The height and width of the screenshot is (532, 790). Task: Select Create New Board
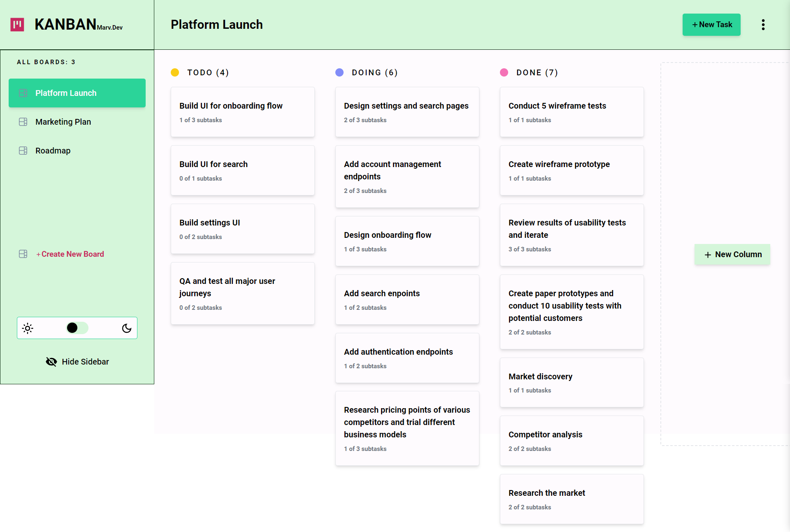tap(70, 254)
